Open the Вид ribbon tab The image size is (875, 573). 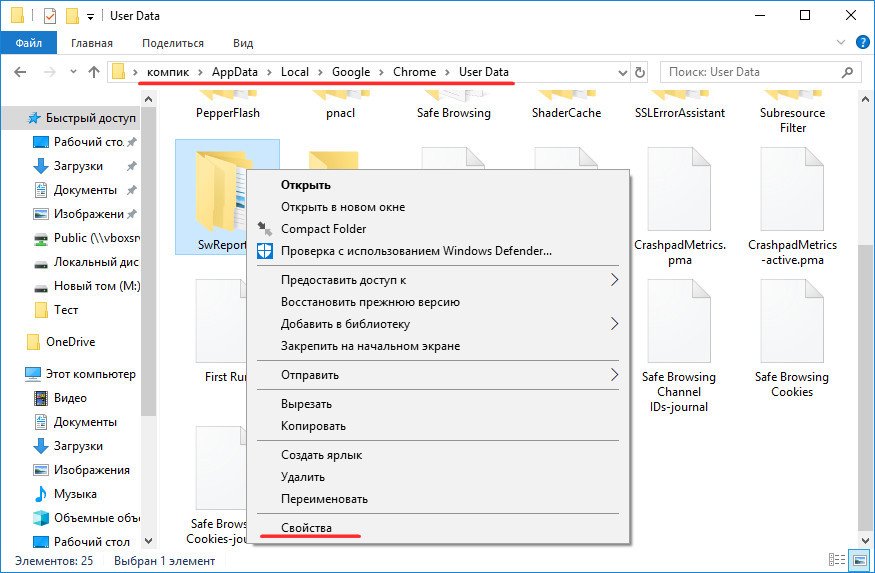point(243,43)
